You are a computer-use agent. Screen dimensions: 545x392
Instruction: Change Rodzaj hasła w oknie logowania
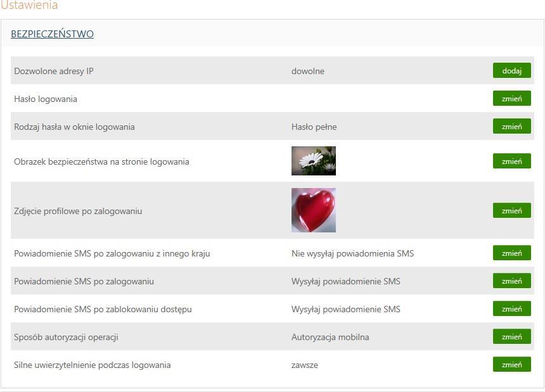click(x=511, y=126)
